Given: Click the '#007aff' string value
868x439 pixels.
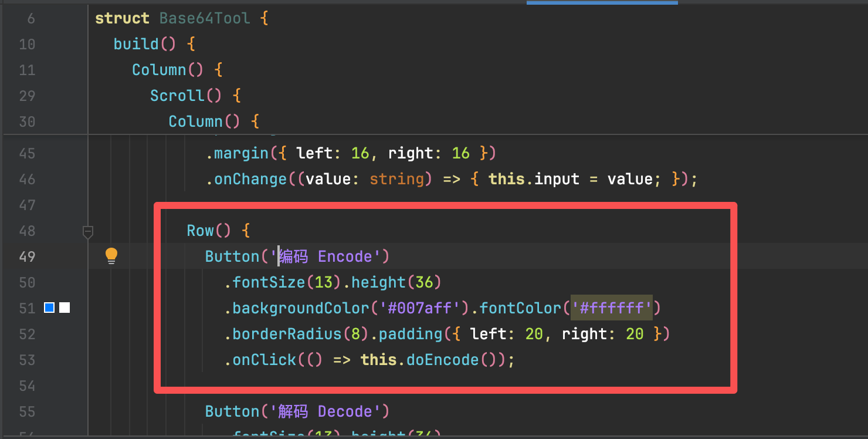Looking at the screenshot, I should point(420,308).
